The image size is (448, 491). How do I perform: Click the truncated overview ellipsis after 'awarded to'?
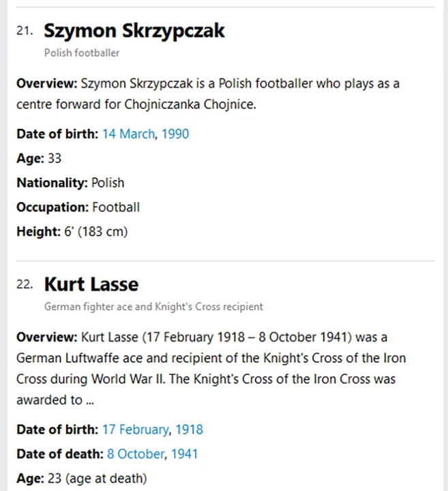(x=90, y=401)
